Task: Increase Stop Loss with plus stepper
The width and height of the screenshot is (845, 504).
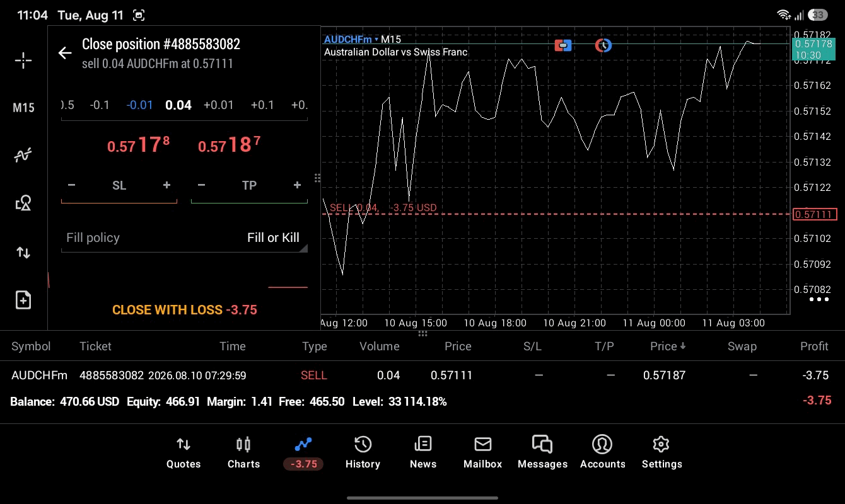Action: coord(166,185)
